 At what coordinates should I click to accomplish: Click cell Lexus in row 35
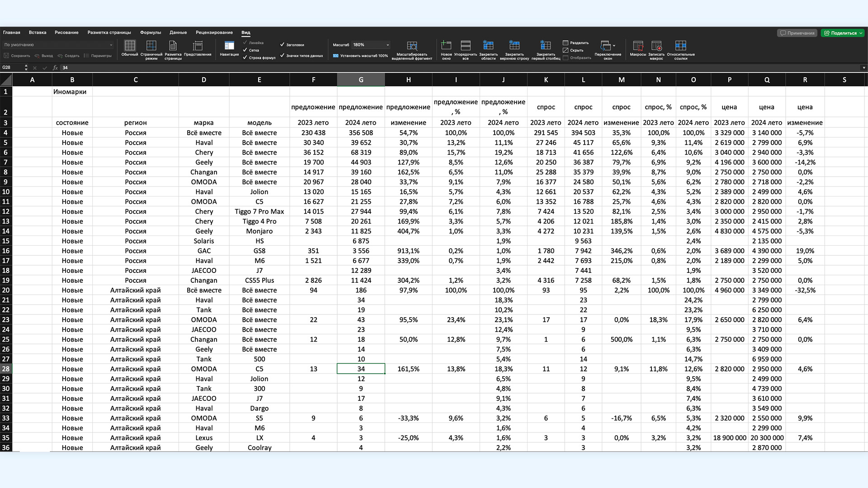coord(204,438)
